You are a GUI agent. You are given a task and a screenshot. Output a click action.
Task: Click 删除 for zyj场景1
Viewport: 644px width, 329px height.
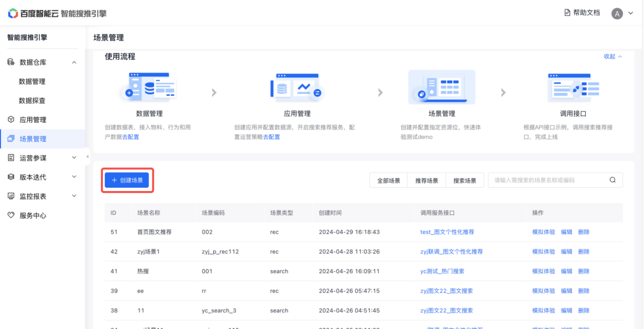click(584, 252)
